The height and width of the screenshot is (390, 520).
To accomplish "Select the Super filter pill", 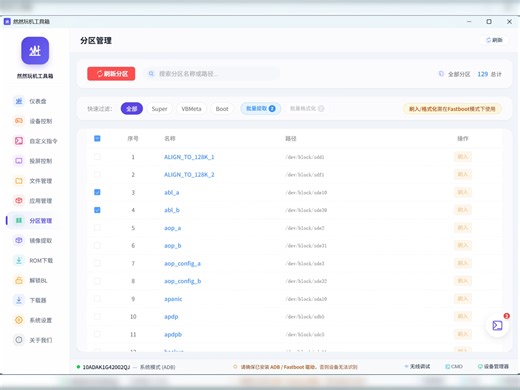I will [159, 109].
